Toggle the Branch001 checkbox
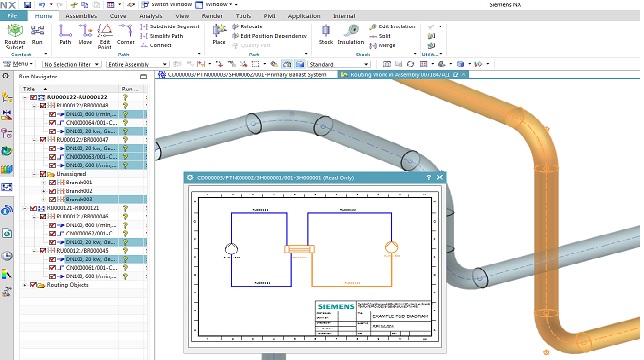 (x=52, y=182)
